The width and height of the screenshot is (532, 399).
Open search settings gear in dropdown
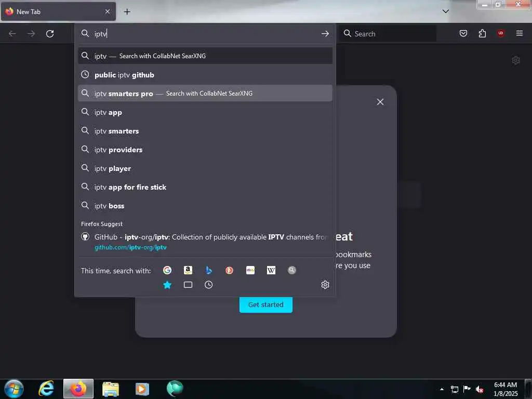(x=325, y=285)
